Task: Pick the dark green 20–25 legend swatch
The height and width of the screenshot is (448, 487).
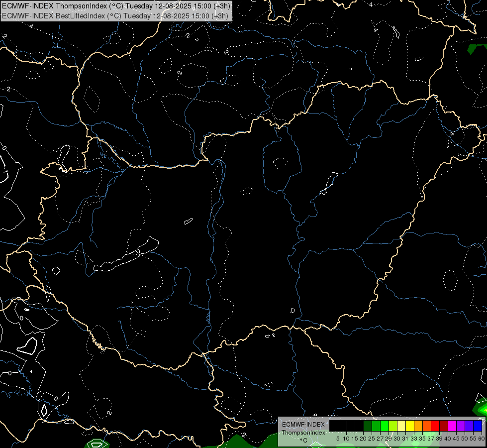Action: pyautogui.click(x=368, y=426)
